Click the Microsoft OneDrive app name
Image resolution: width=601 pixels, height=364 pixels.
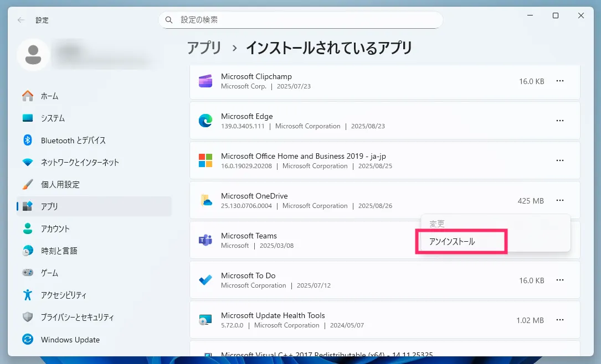tap(254, 196)
